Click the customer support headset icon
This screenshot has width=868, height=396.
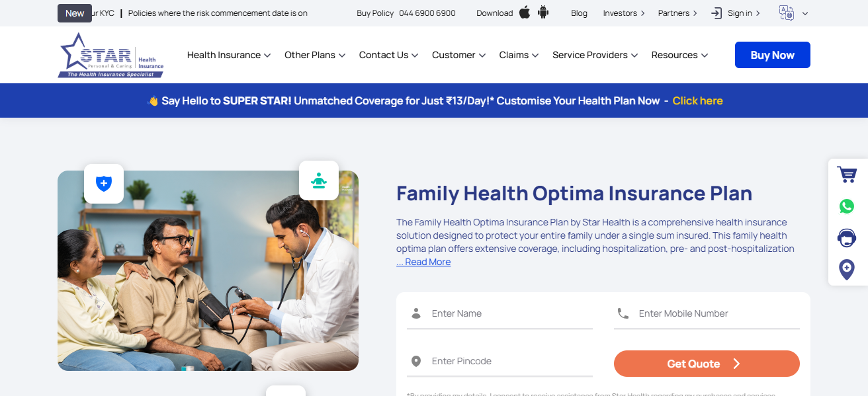[x=847, y=237]
